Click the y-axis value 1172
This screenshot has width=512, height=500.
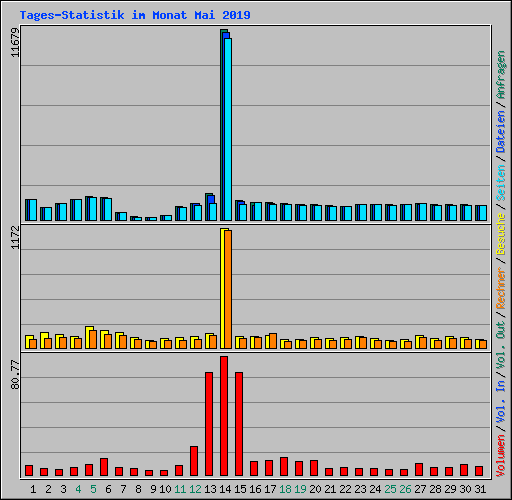(15, 237)
